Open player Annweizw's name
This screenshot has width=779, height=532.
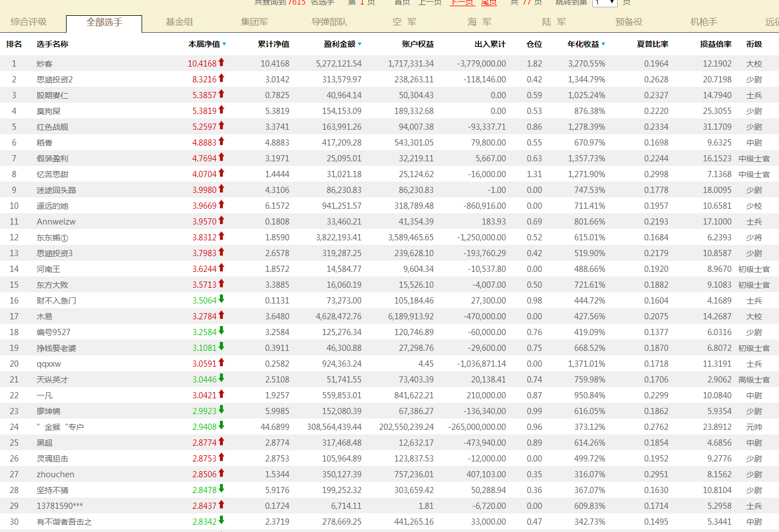56,222
